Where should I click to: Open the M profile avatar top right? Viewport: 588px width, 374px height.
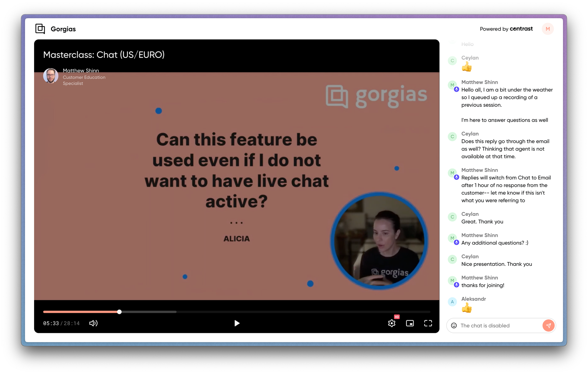point(547,29)
